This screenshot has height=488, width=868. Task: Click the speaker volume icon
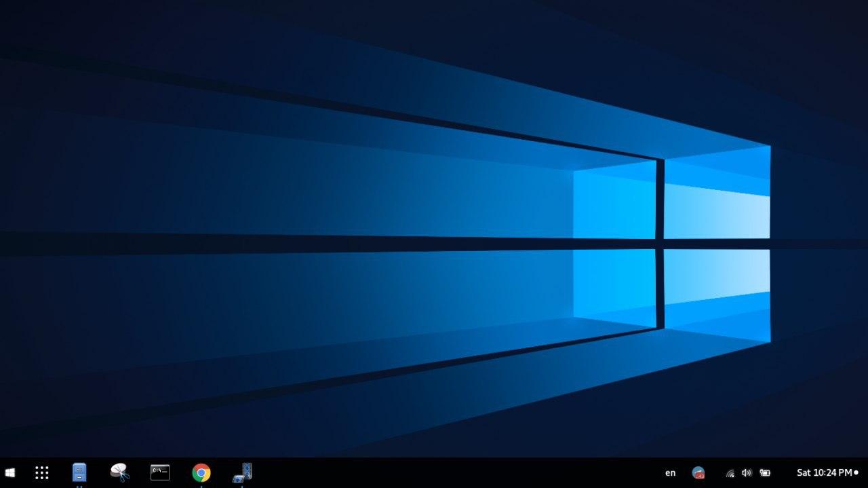pyautogui.click(x=747, y=472)
